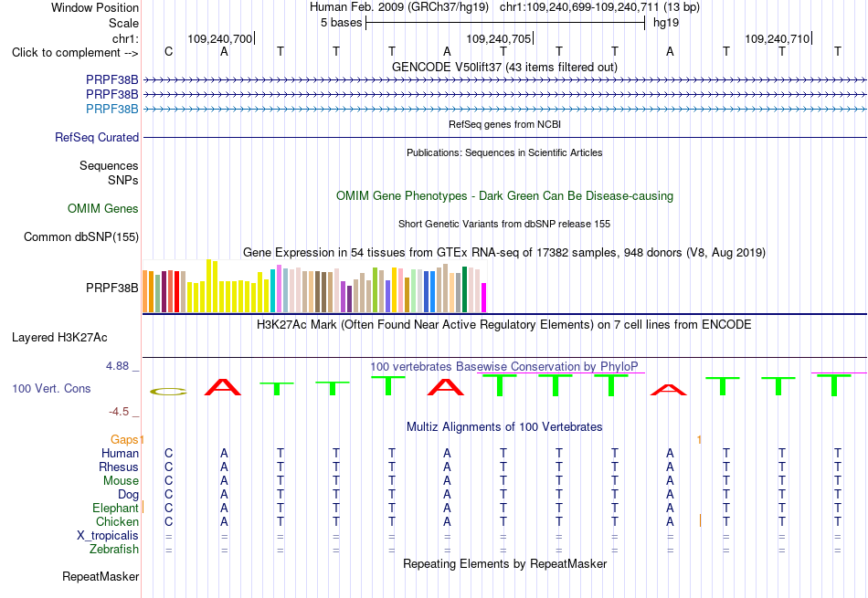868x598 pixels.
Task: Click the dark green bar in GTEx chart
Action: (464, 289)
